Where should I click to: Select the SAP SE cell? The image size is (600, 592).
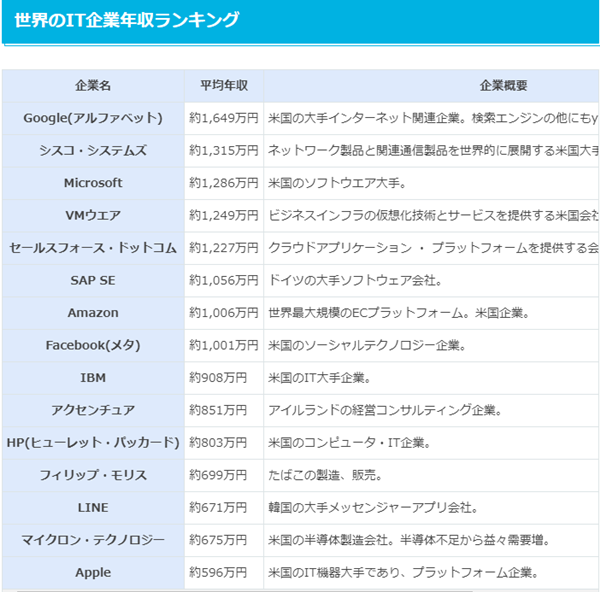click(x=93, y=281)
